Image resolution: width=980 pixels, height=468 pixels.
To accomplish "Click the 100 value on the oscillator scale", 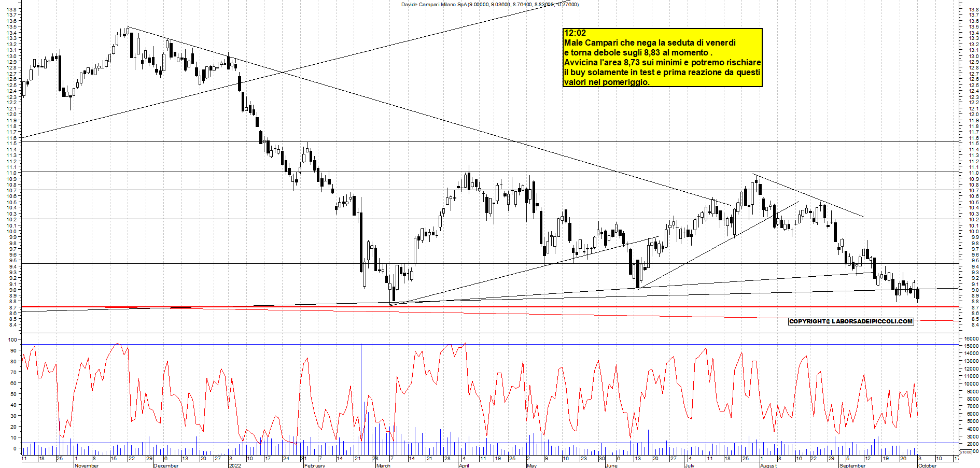I will [13, 339].
